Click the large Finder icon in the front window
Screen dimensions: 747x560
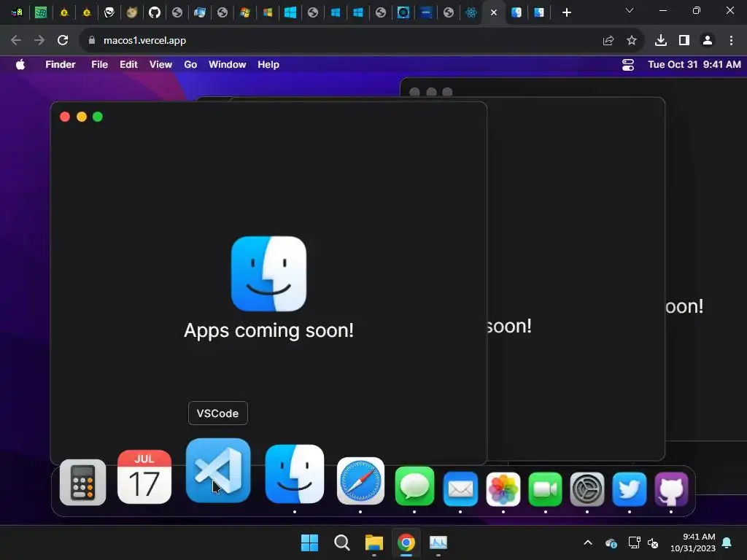pos(268,274)
